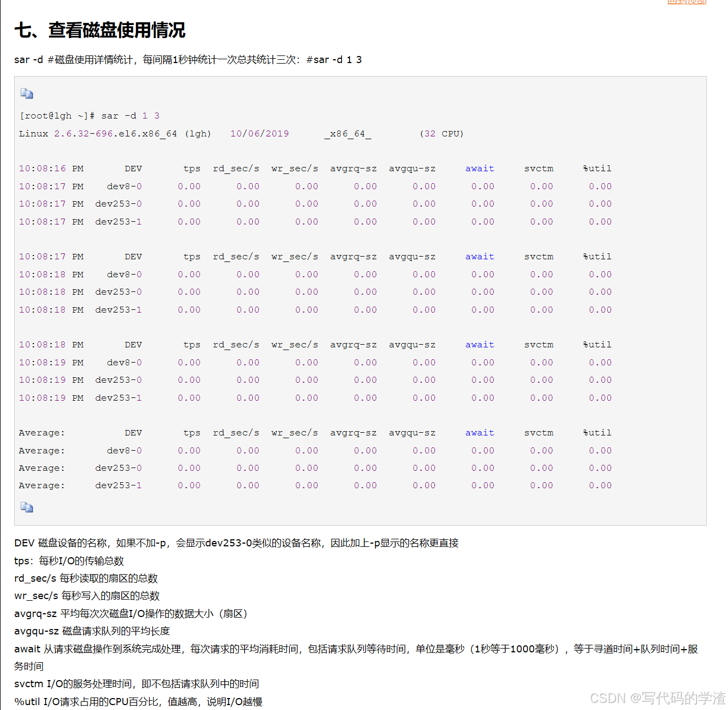Click the tps value in Average dev8-0 row
The image size is (728, 710).
(x=189, y=451)
